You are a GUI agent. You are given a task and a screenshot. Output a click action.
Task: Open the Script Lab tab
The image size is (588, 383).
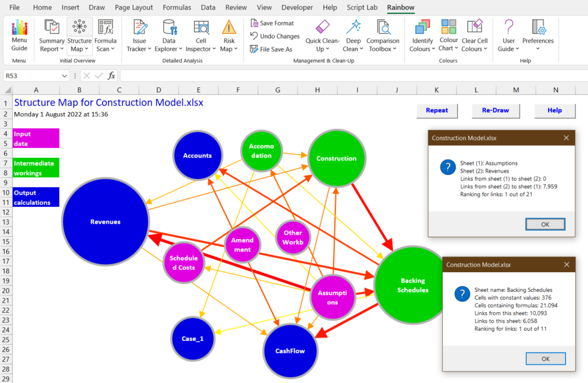pos(362,7)
